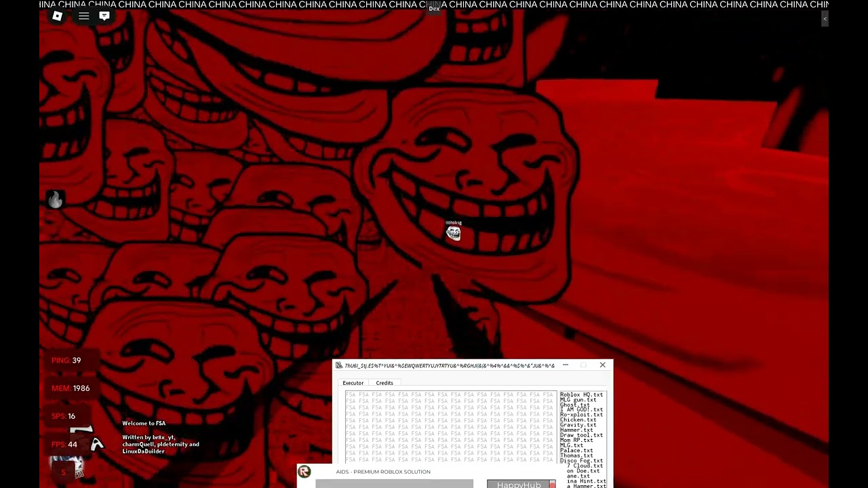Viewport: 868px width, 488px height.
Task: Click the Roblox R logo icon
Action: coord(304,472)
